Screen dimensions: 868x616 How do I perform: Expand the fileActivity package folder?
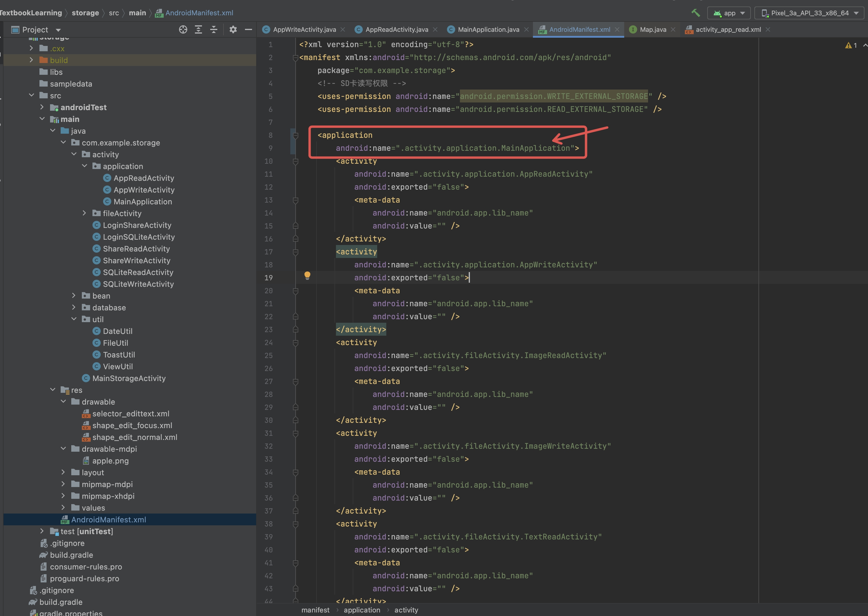85,213
